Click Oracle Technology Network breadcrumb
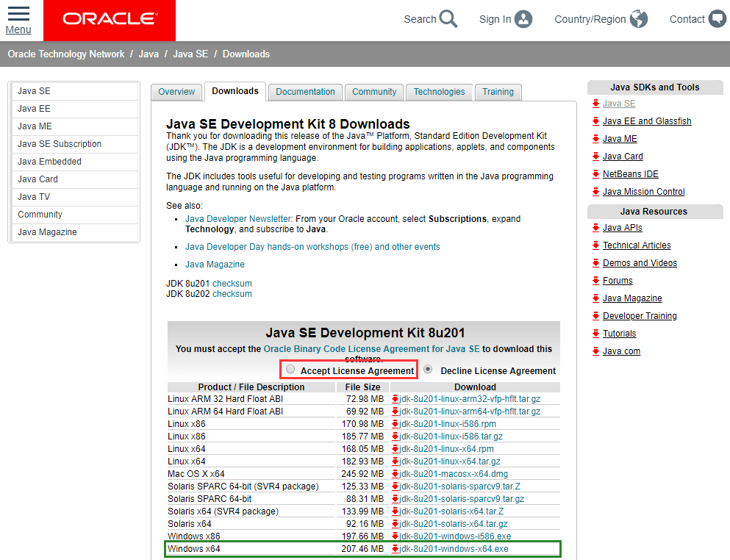The height and width of the screenshot is (560, 730). [66, 54]
